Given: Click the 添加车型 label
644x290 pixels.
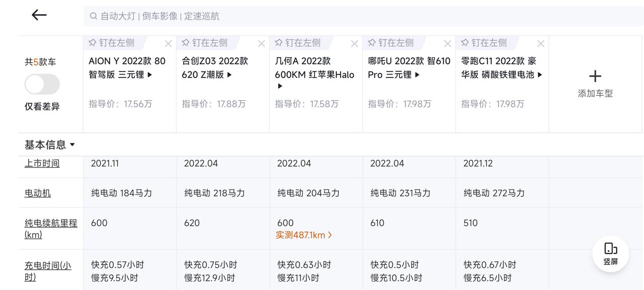Looking at the screenshot, I should coord(595,94).
